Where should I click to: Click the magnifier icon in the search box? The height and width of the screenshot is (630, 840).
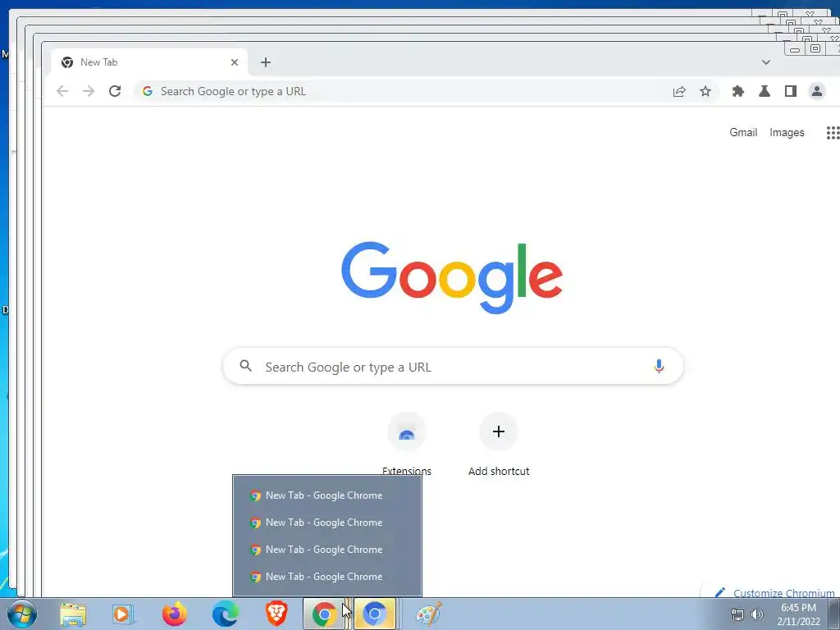(245, 366)
